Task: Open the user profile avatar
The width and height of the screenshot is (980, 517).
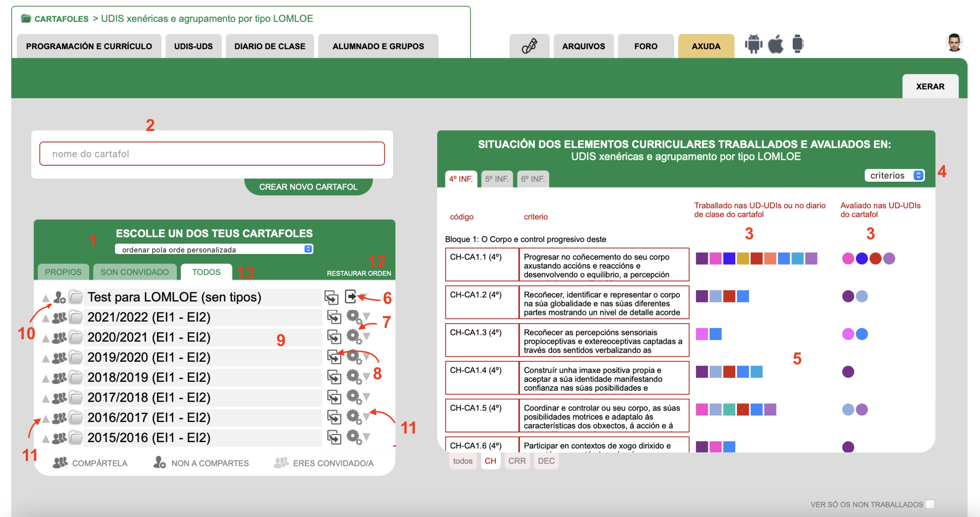Action: 954,42
